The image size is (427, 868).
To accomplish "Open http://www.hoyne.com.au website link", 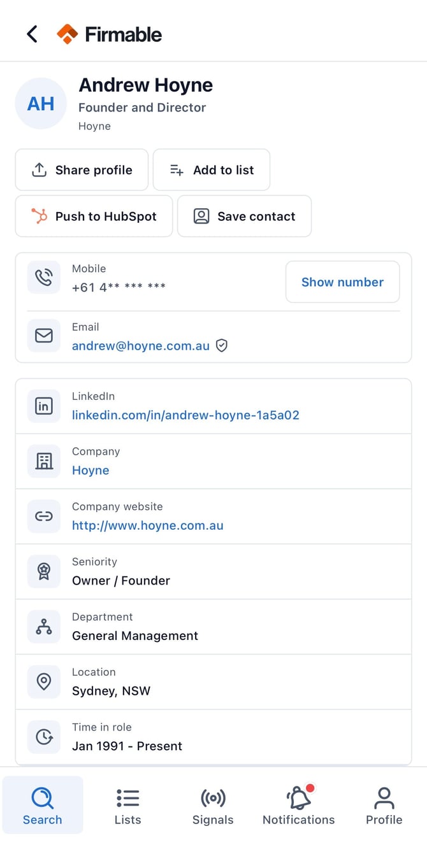I will click(x=148, y=526).
